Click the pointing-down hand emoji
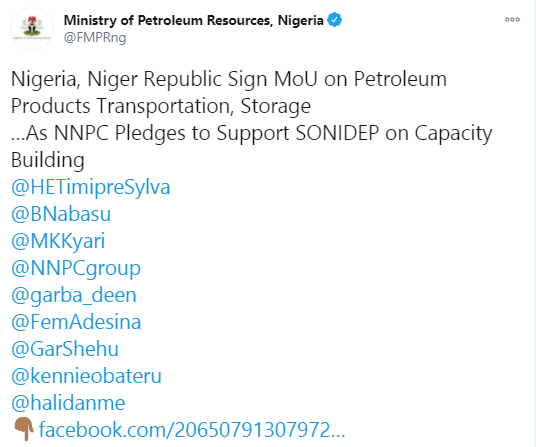The height and width of the screenshot is (447, 536). tap(24, 429)
